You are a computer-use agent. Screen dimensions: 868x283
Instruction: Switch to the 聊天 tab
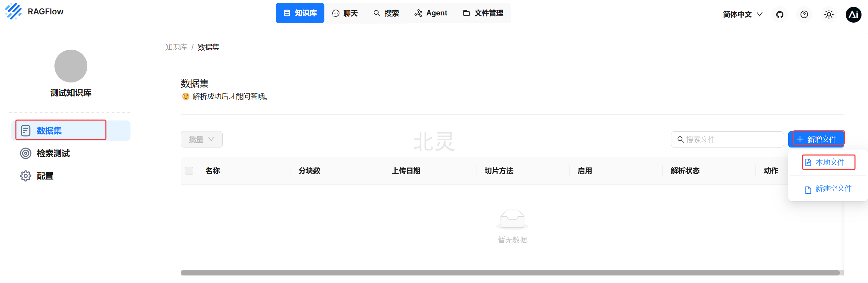(x=345, y=13)
